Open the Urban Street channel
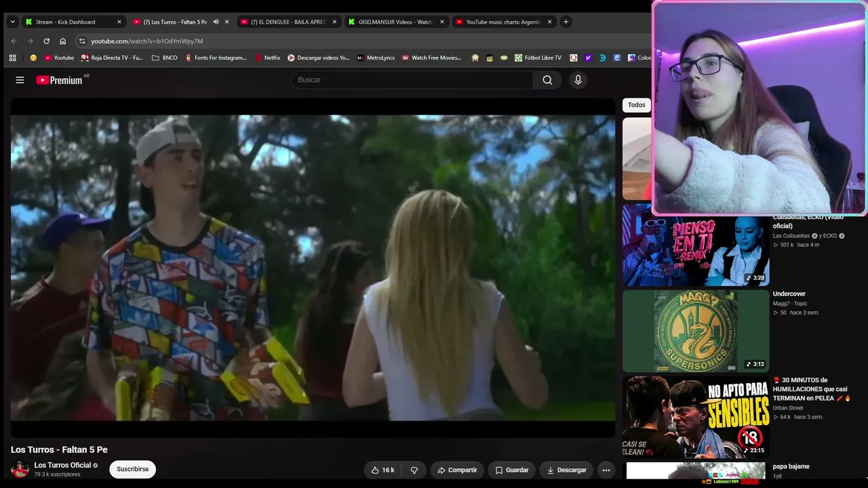 coord(788,408)
